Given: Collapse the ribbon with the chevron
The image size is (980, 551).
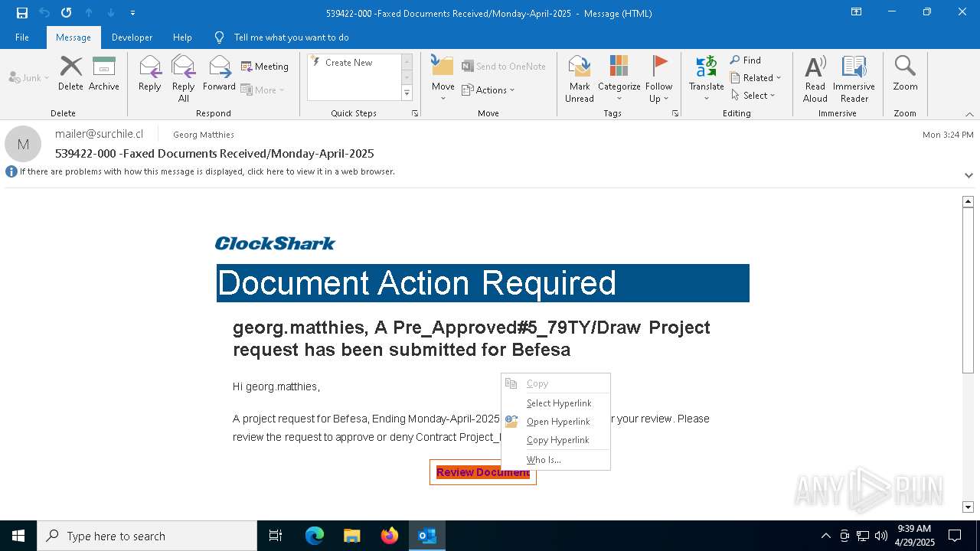Looking at the screenshot, I should [969, 114].
